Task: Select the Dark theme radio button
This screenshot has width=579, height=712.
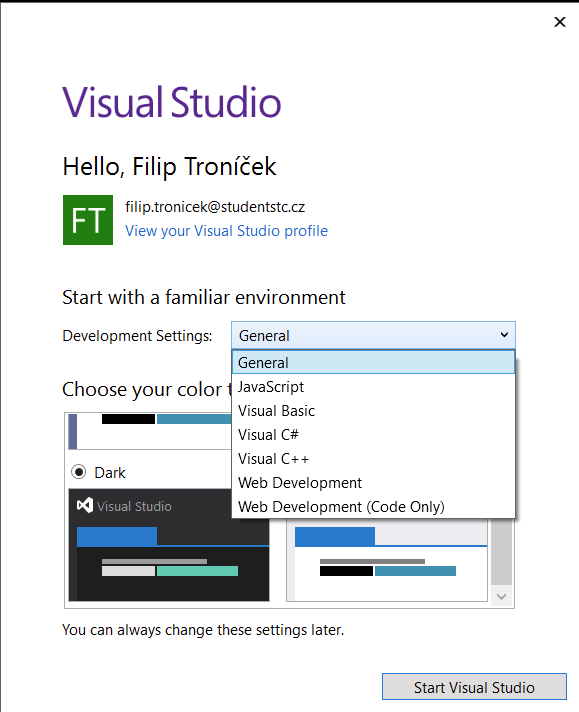Action: (79, 472)
